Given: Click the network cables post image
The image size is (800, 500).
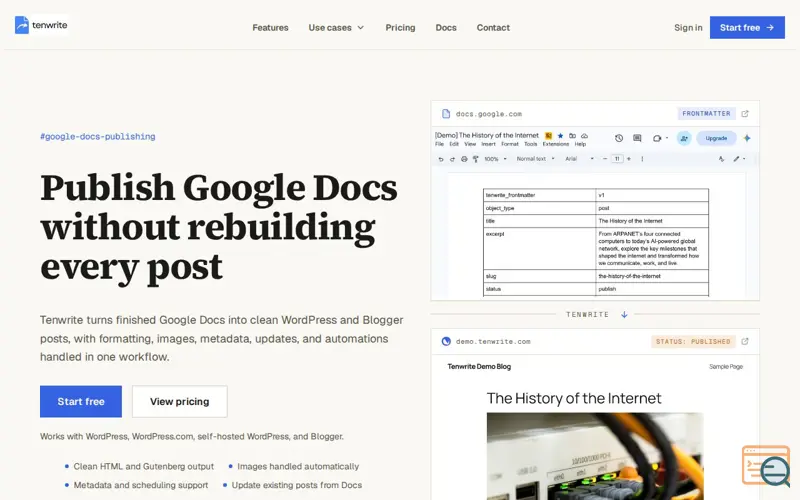Looking at the screenshot, I should click(595, 456).
